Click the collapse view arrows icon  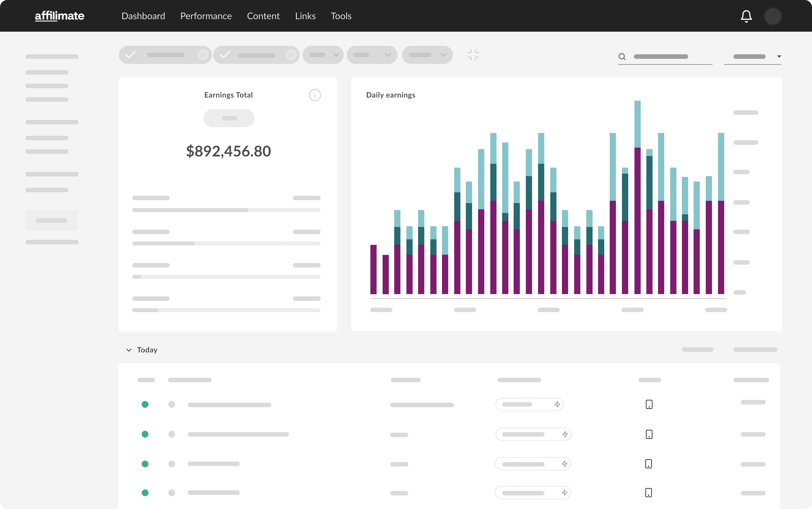tap(473, 55)
